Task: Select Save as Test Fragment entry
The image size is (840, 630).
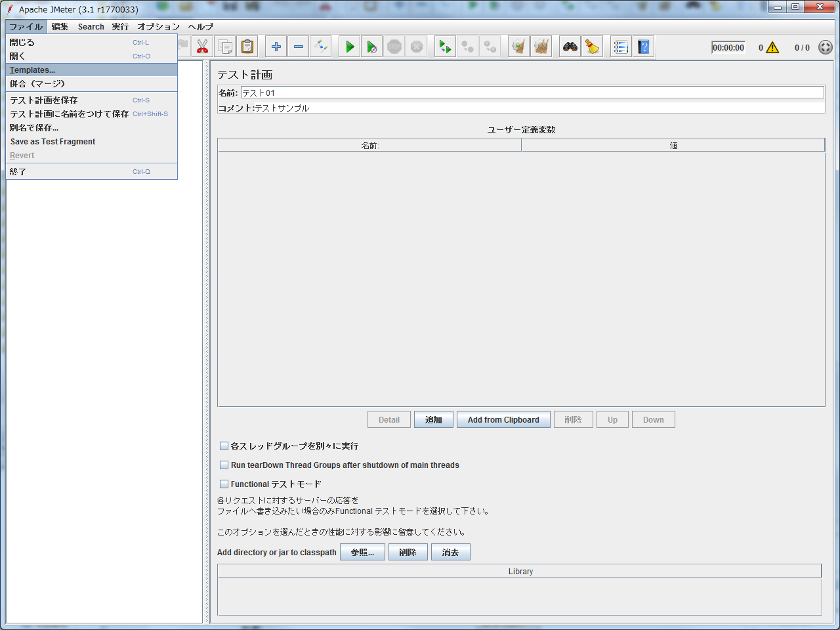Action: coord(92,142)
